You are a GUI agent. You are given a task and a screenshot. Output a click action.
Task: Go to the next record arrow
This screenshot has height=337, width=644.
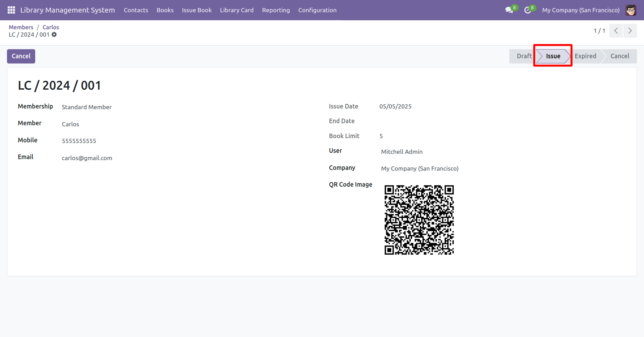[x=630, y=31]
